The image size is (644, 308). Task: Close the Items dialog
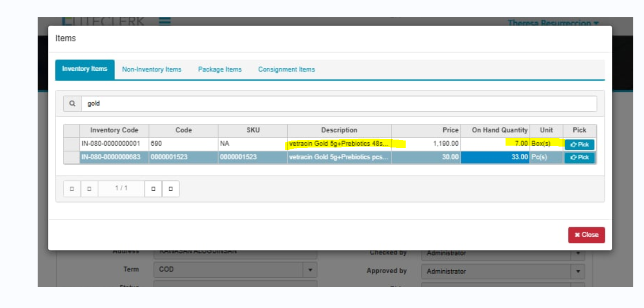pos(586,235)
